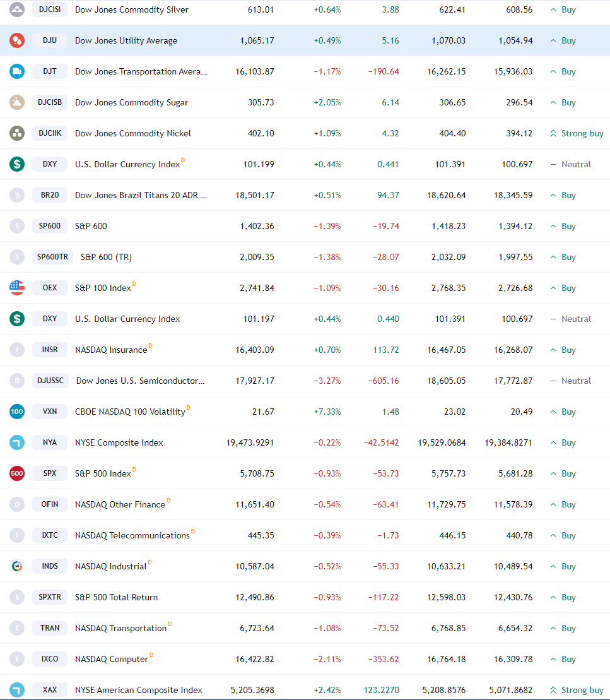
Task: Click the BR20 placeholder letter icon
Action: (x=17, y=195)
